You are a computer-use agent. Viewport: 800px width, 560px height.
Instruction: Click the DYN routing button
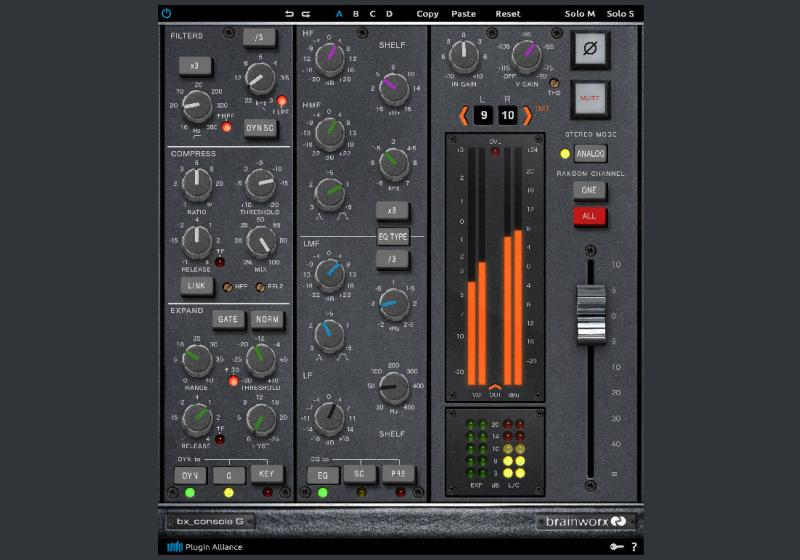click(x=190, y=475)
